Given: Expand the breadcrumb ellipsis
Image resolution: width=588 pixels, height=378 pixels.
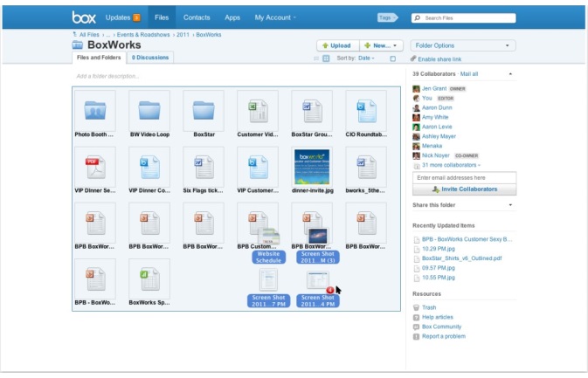Looking at the screenshot, I should [108, 34].
